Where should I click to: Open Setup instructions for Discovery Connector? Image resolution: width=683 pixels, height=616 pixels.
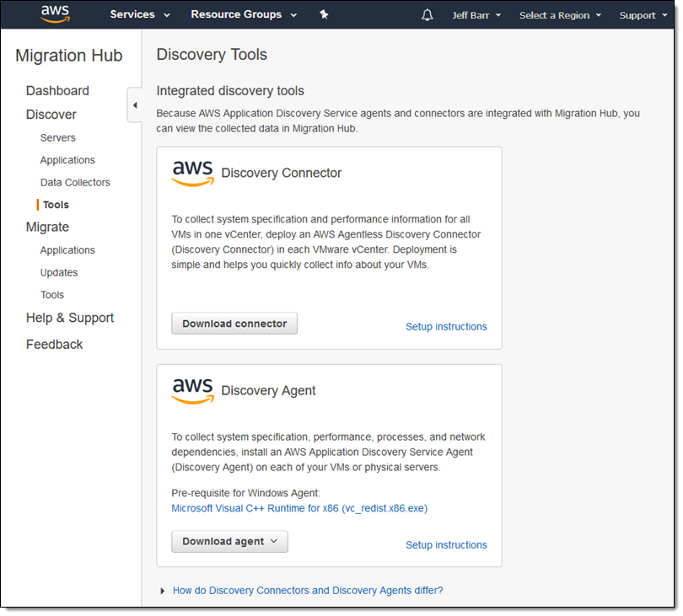pos(446,327)
